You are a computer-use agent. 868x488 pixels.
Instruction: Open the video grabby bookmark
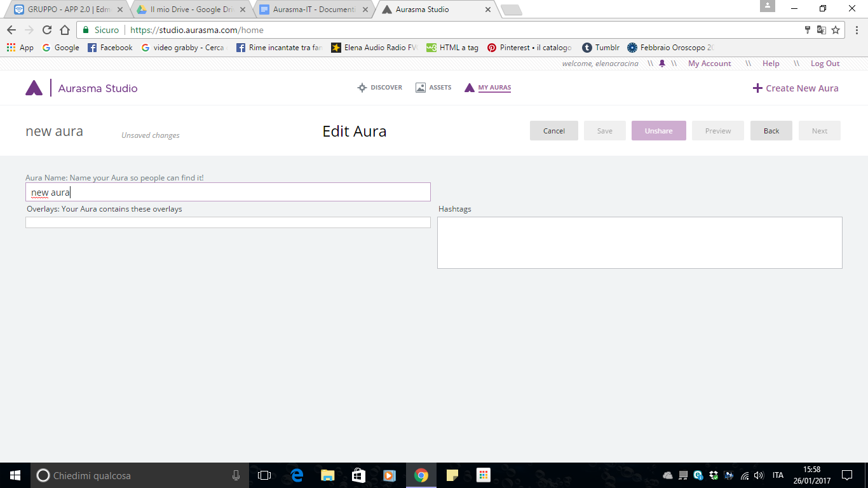[x=184, y=48]
